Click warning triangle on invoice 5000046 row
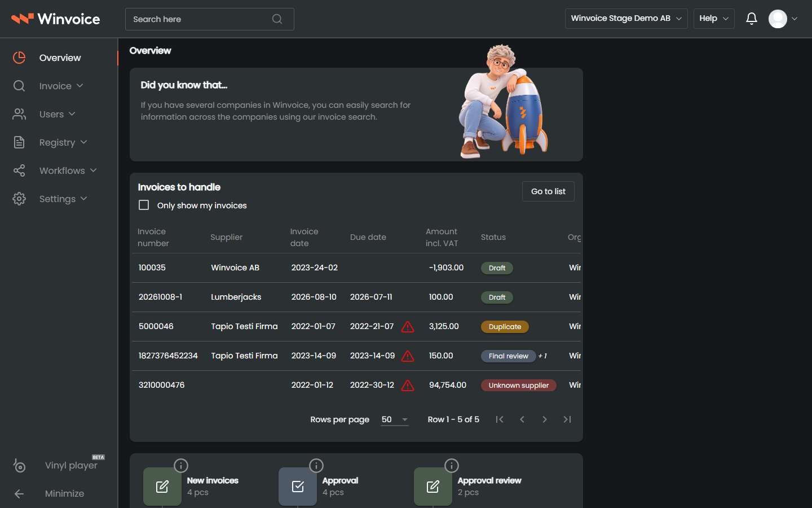 408,327
